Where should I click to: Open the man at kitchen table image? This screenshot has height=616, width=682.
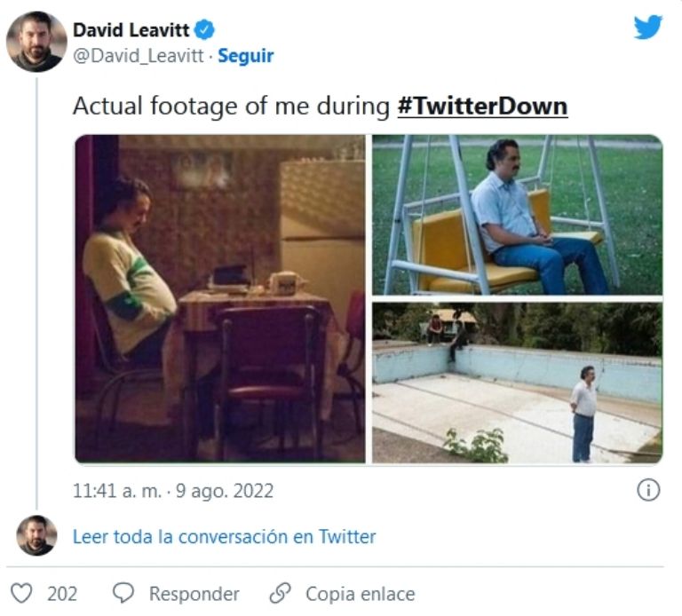coord(219,298)
